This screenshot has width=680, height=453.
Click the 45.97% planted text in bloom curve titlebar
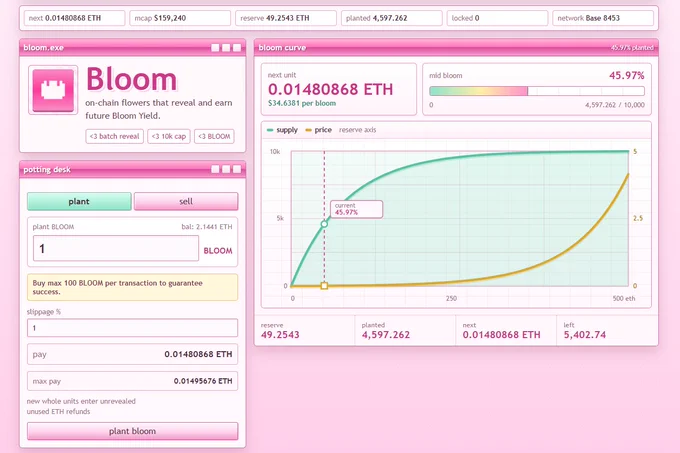(x=632, y=48)
